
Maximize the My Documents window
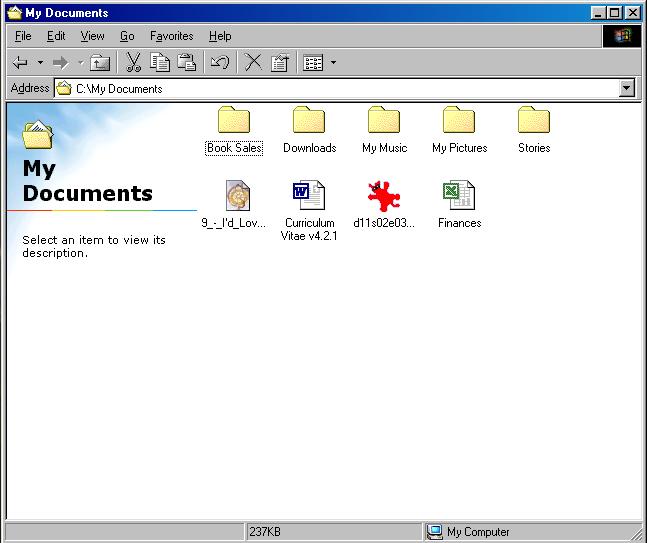point(614,13)
